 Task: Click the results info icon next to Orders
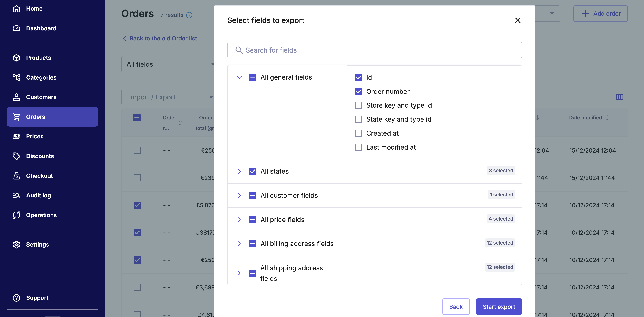point(189,15)
